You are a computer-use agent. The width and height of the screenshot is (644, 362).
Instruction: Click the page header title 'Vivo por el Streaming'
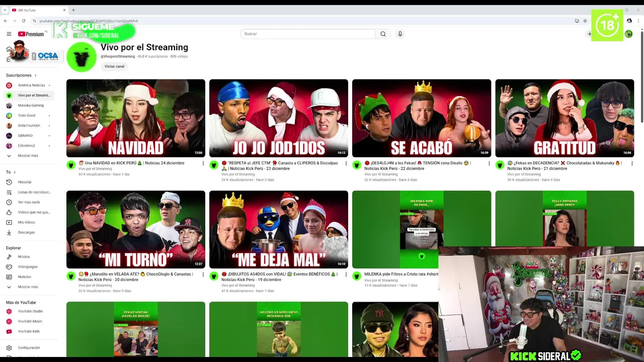(144, 47)
